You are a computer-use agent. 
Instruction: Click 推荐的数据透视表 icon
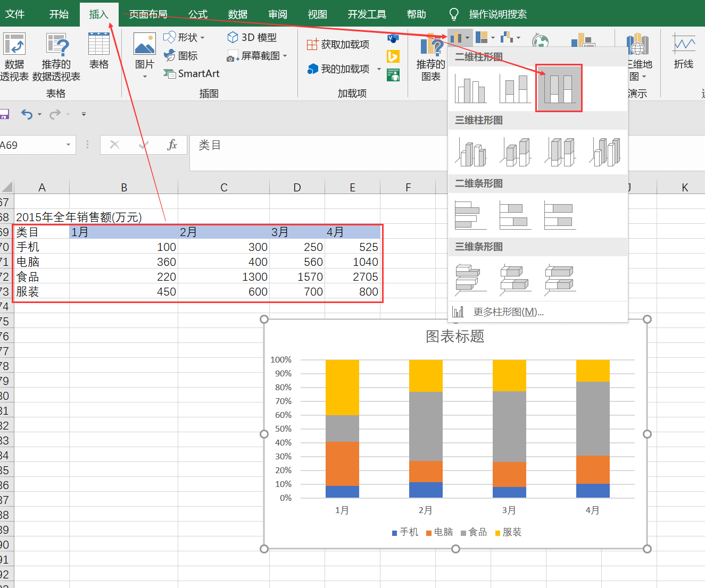click(57, 44)
